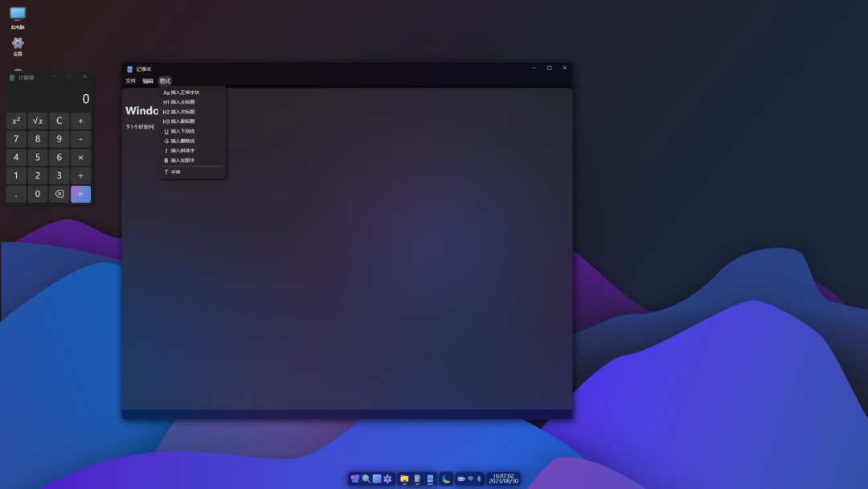Image resolution: width=868 pixels, height=489 pixels.
Task: Open the start menu icon in dock
Action: click(x=355, y=479)
